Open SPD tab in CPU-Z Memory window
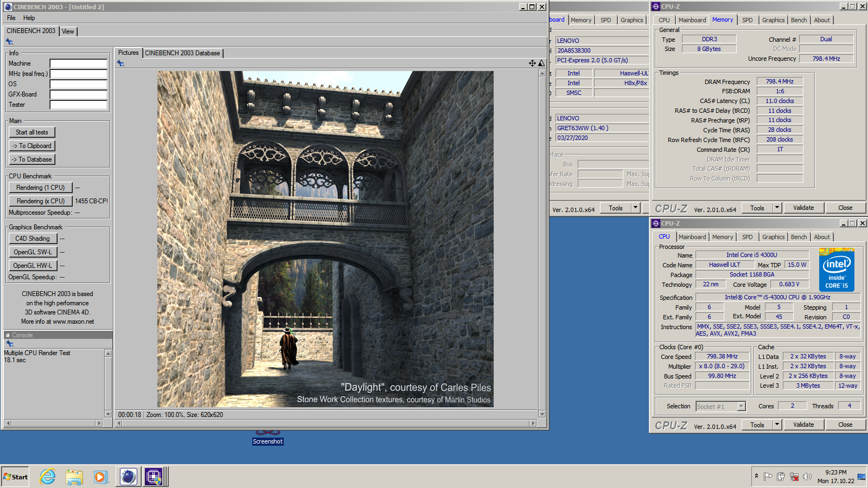868x488 pixels. [747, 20]
